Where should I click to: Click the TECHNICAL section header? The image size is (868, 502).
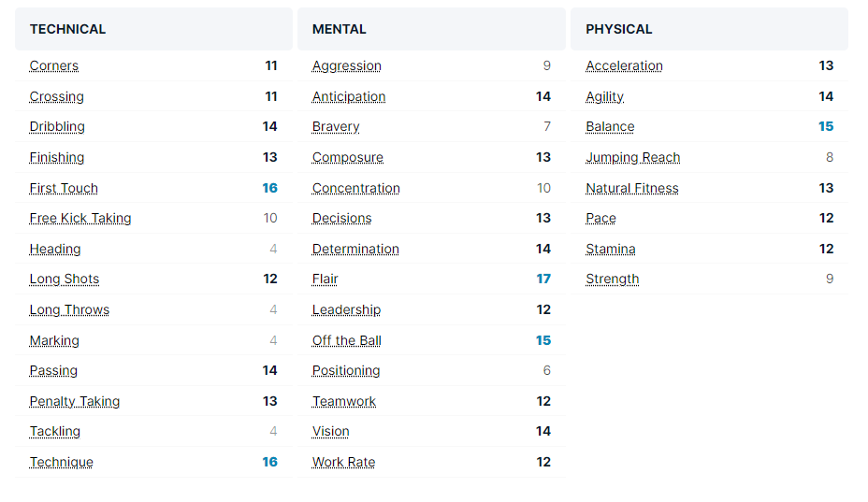point(68,29)
